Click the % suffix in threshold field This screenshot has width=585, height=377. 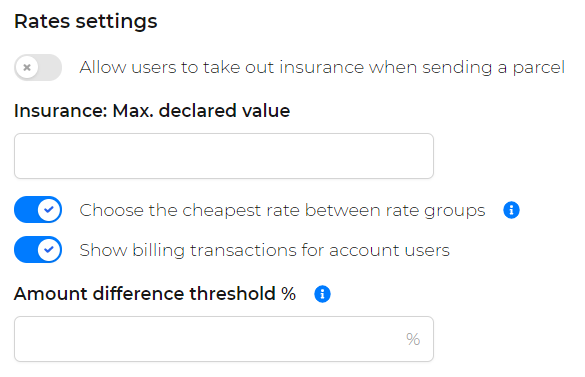[x=413, y=339]
